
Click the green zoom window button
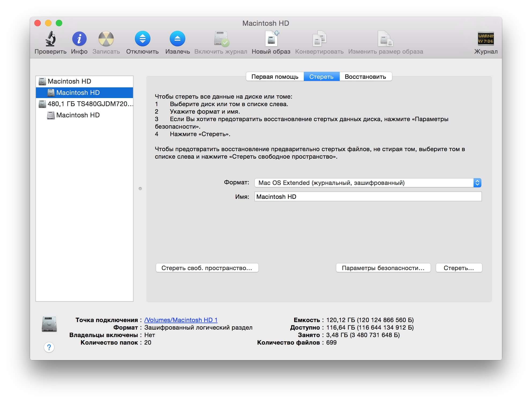coord(59,23)
